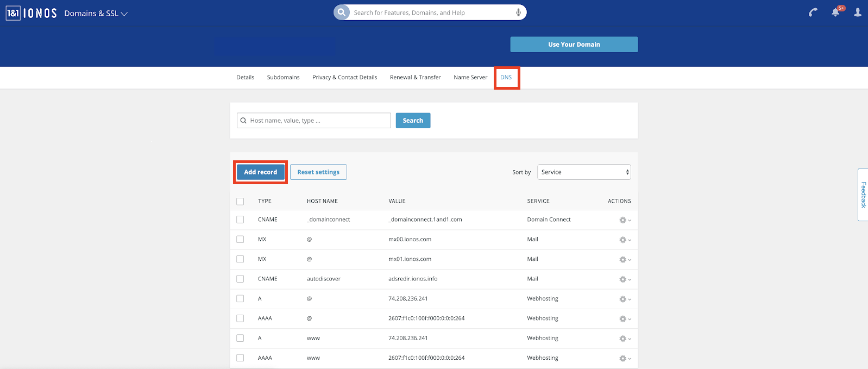Open the Sort by Service dropdown
Viewport: 868px width, 369px height.
584,172
